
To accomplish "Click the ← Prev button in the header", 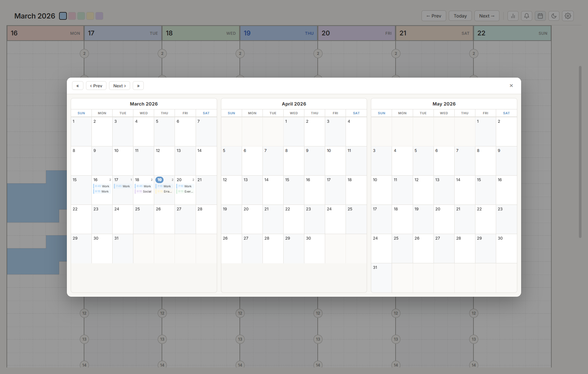I will [434, 16].
